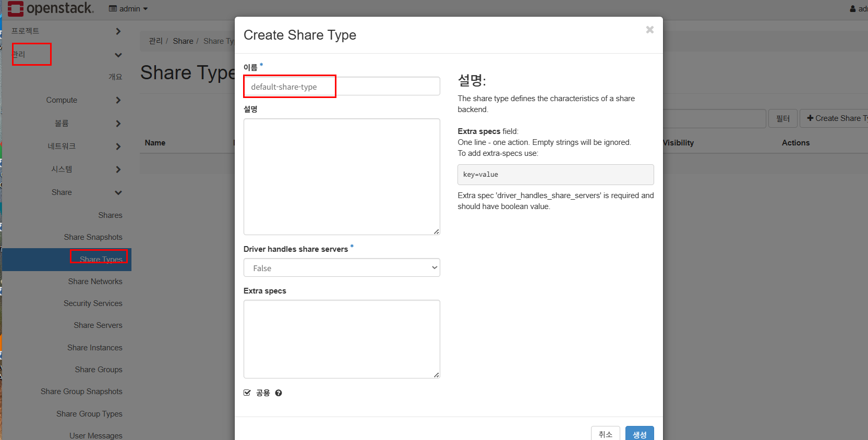This screenshot has height=440, width=868.
Task: Click the user account icon
Action: (x=853, y=9)
